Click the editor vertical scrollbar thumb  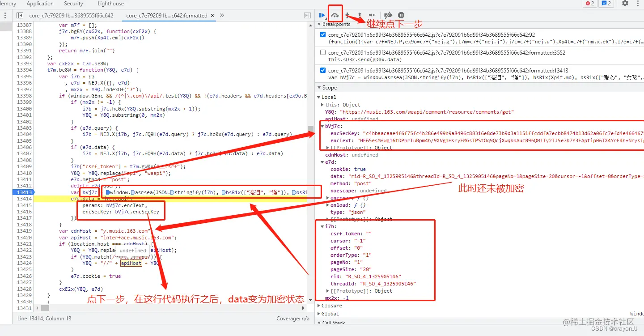310,130
